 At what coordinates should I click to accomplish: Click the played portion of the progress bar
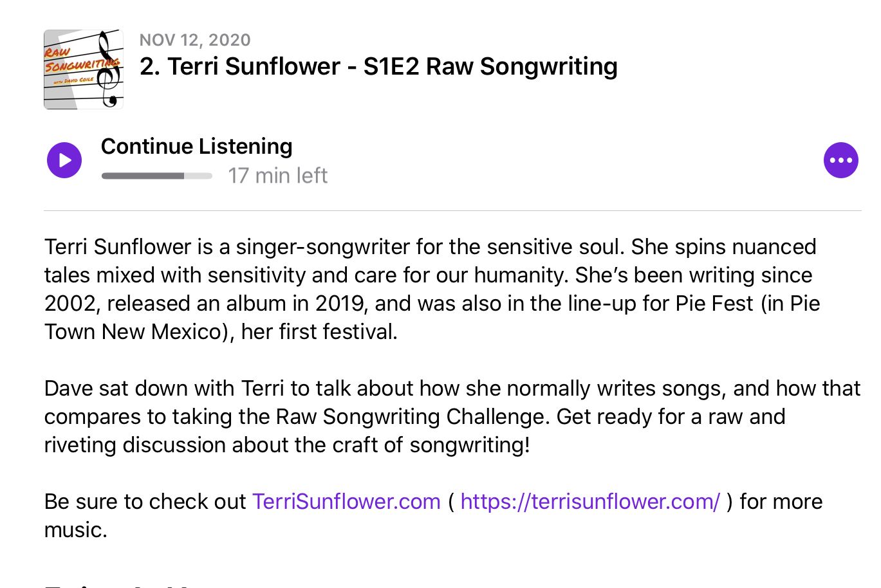[142, 176]
